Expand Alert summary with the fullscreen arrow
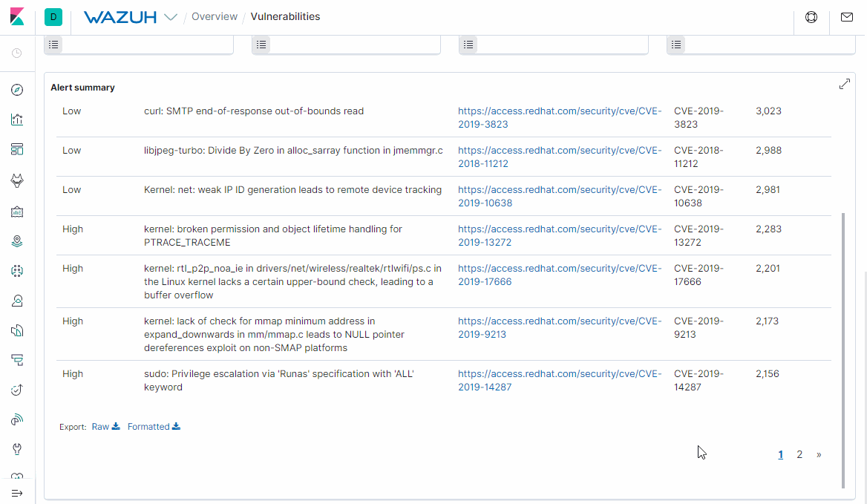The height and width of the screenshot is (504, 867). pyautogui.click(x=845, y=84)
